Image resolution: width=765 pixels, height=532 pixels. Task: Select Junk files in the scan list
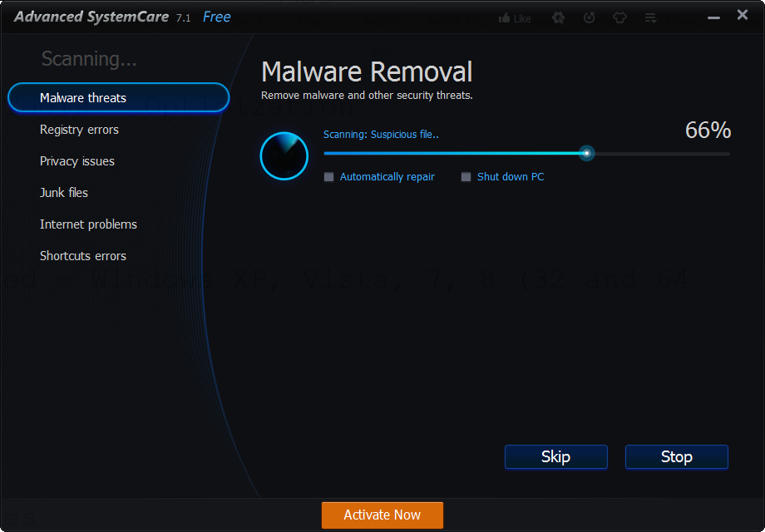pyautogui.click(x=64, y=193)
